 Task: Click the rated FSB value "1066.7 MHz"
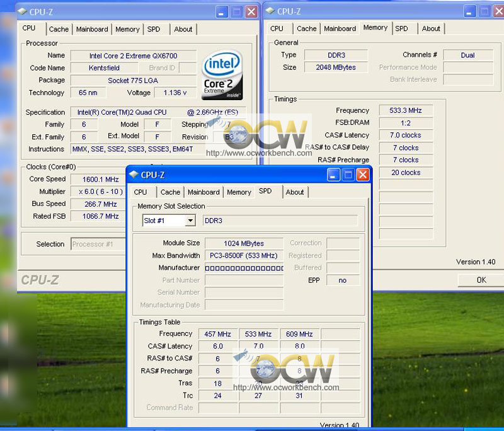(101, 216)
